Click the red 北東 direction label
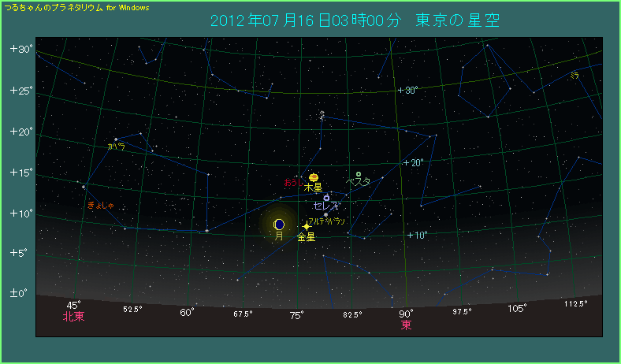 [x=74, y=316]
